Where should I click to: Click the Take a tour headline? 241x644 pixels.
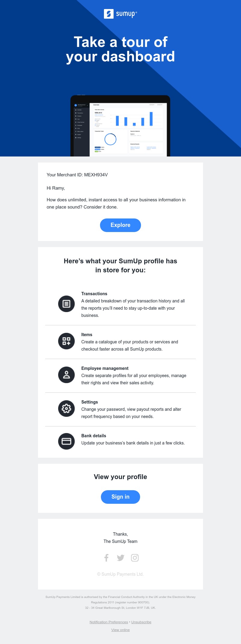(x=120, y=49)
